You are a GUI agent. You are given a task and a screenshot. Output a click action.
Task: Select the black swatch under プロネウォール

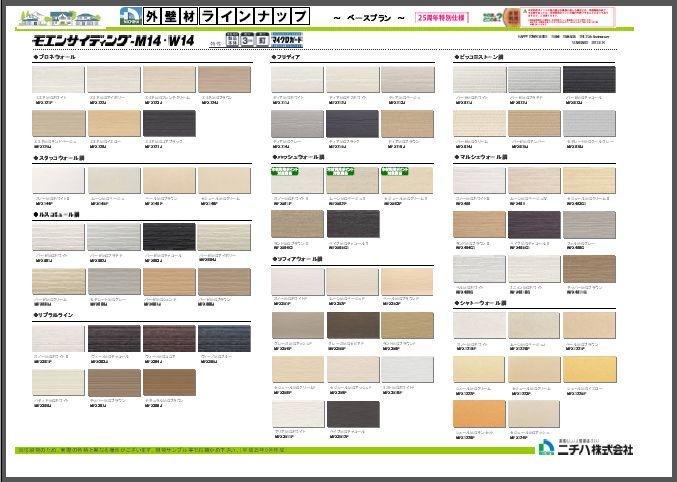pyautogui.click(x=169, y=124)
